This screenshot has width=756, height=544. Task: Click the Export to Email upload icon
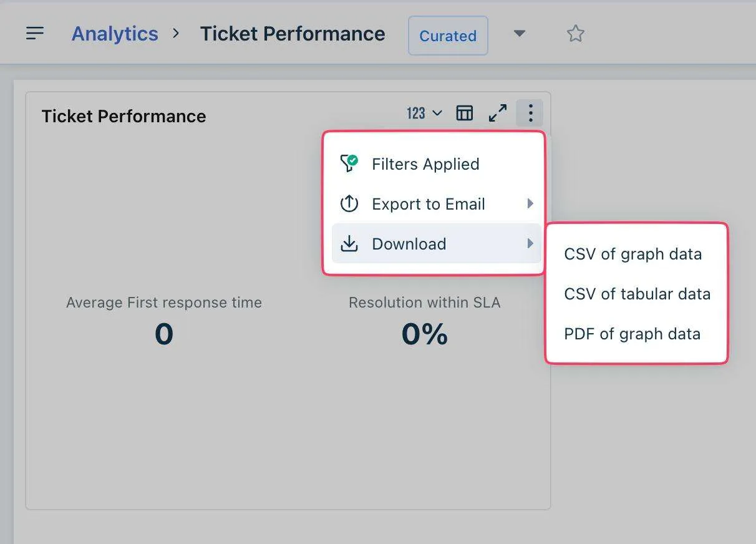tap(349, 204)
